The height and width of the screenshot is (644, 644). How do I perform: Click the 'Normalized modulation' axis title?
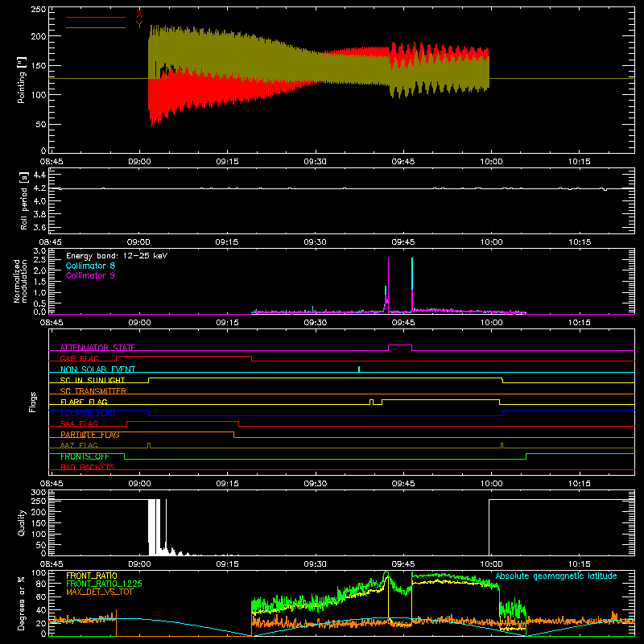point(21,281)
